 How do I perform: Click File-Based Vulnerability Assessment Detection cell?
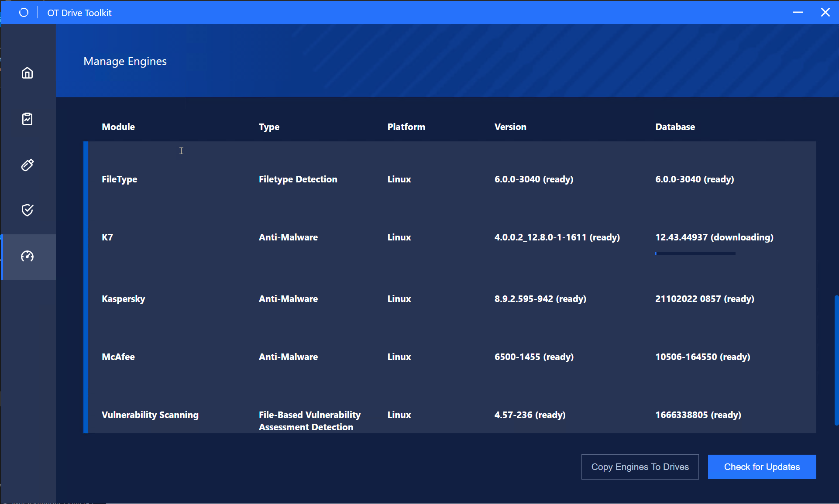[309, 421]
